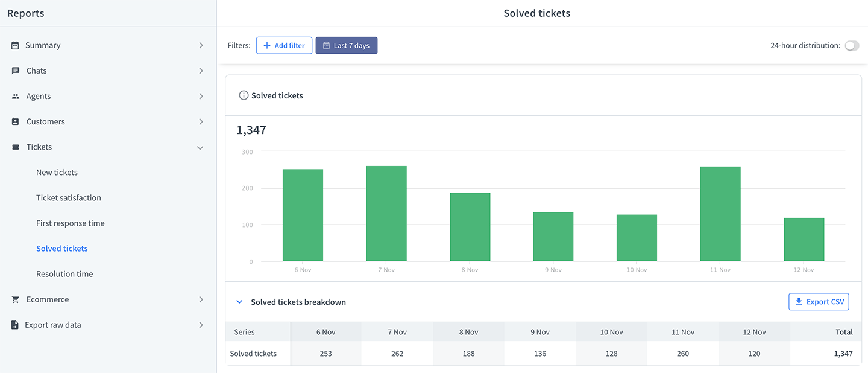Click the 11 Nov green chart bar
The width and height of the screenshot is (868, 373).
(x=720, y=214)
